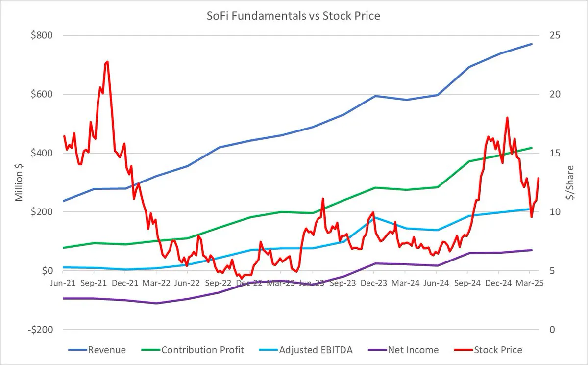Click the Dec-23 date axis label
Viewport: 588px width, 365px height.
(374, 283)
